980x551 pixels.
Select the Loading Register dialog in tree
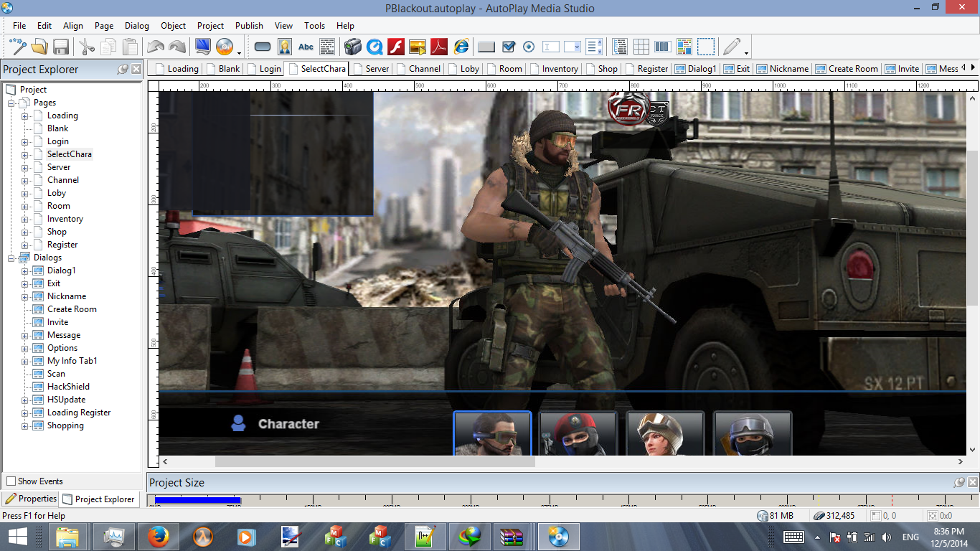click(x=79, y=413)
